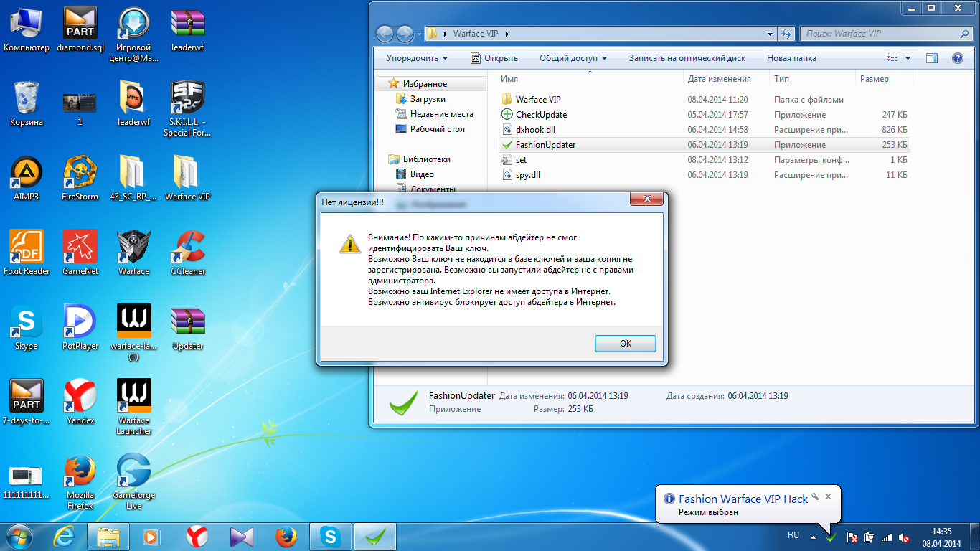Screen dimensions: 980x551
Task: Launch Mozilla Firefox desktop shortcut
Action: 80,482
